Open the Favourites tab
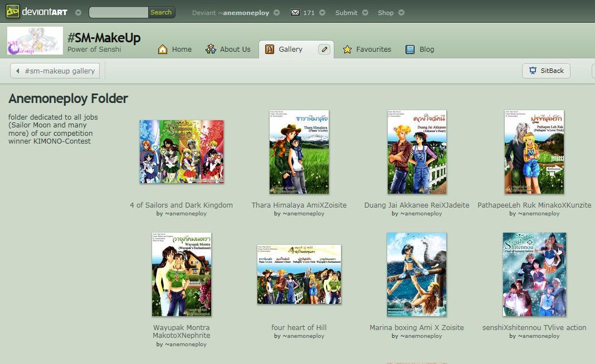The height and width of the screenshot is (364, 595). 373,50
